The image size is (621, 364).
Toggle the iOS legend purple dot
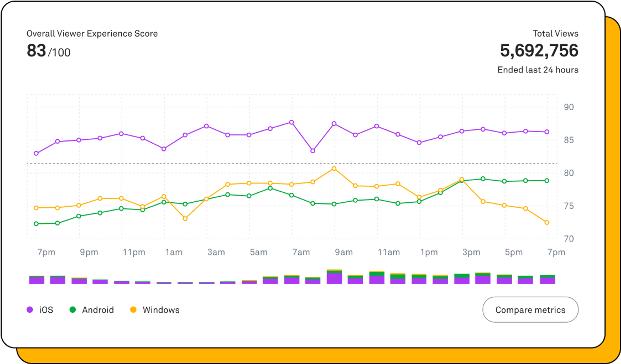click(x=30, y=310)
